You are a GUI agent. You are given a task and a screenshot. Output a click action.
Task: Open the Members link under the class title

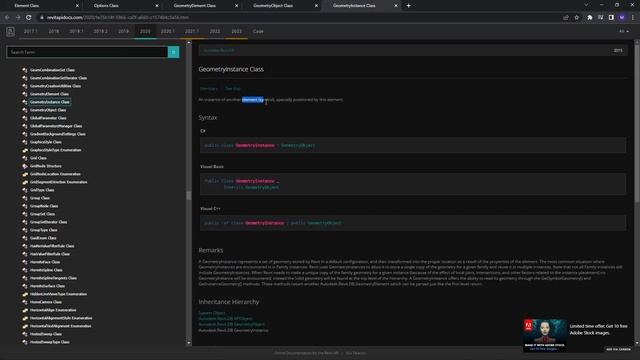tap(209, 89)
